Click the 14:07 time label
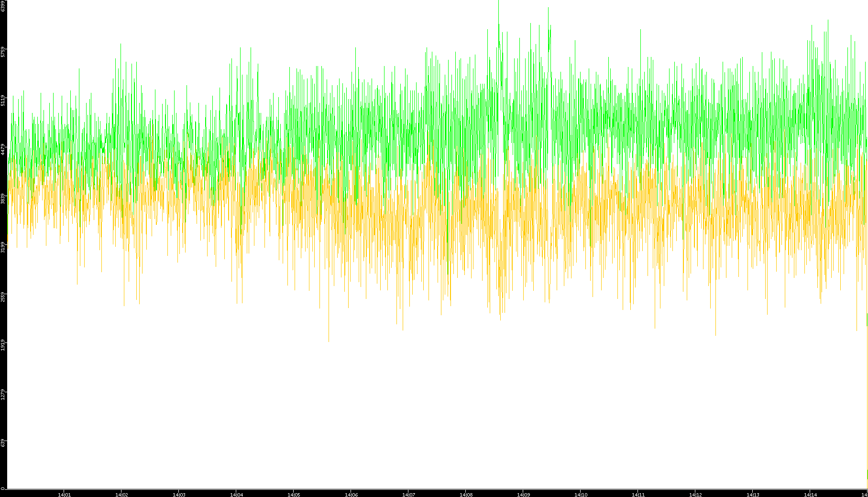Image resolution: width=868 pixels, height=497 pixels. point(408,495)
